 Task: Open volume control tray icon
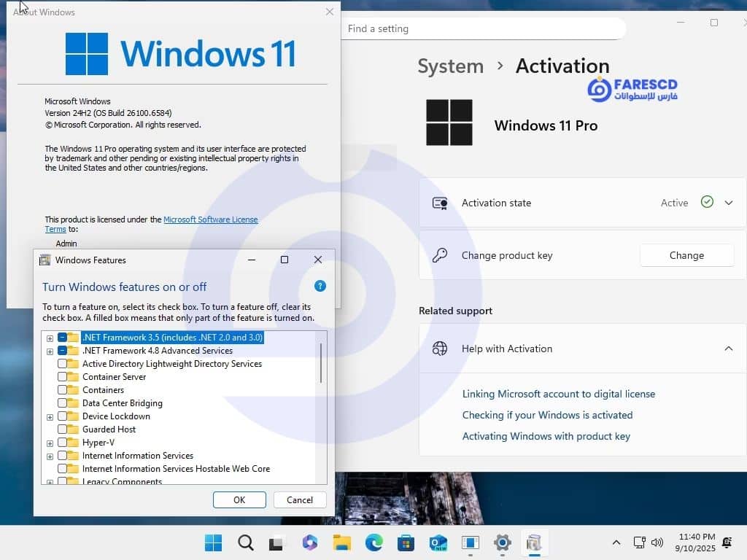coord(657,542)
